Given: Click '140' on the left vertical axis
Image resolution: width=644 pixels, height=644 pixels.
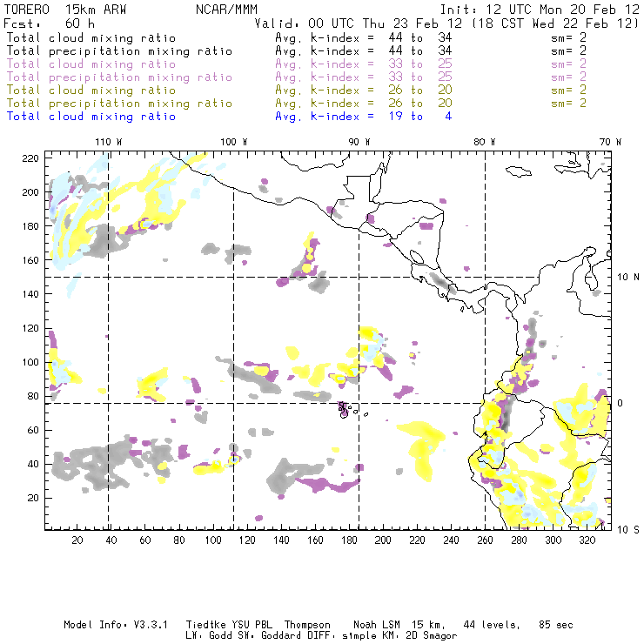Looking at the screenshot, I should [x=30, y=294].
